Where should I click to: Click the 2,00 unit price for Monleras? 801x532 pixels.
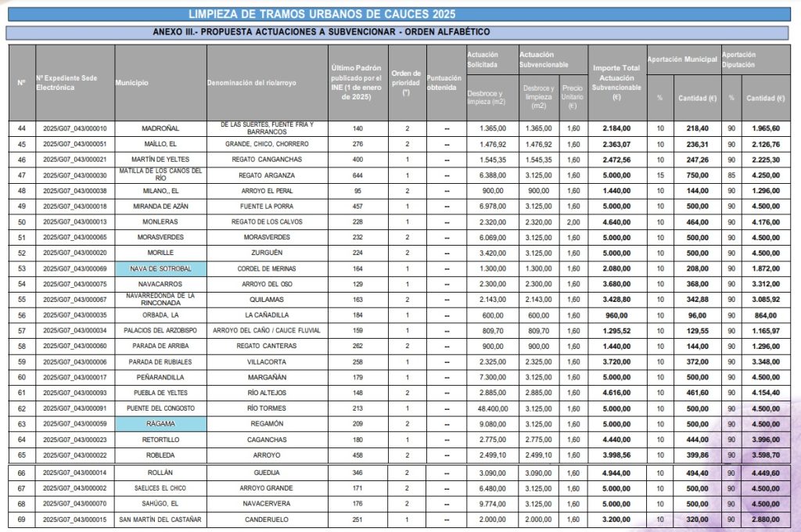click(573, 222)
